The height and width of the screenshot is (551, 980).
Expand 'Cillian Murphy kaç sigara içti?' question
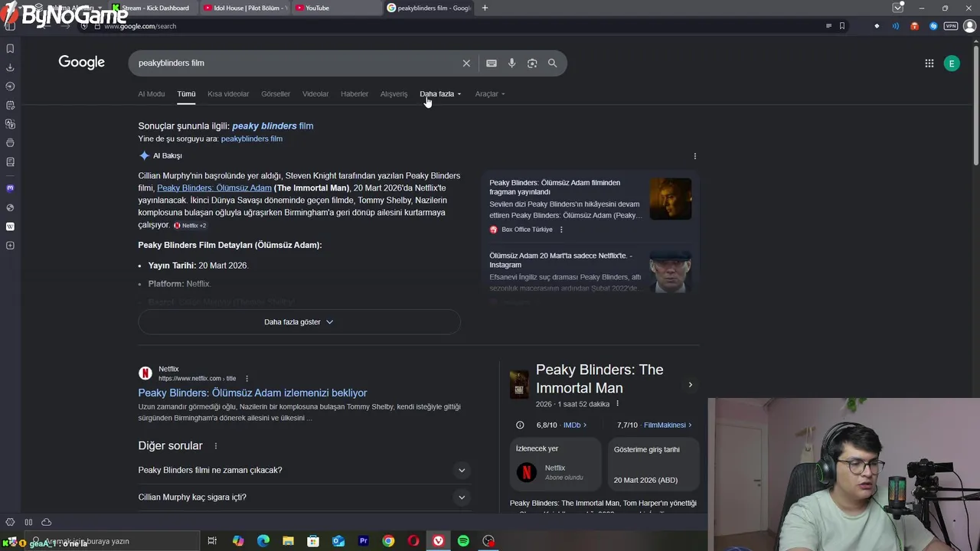(303, 497)
